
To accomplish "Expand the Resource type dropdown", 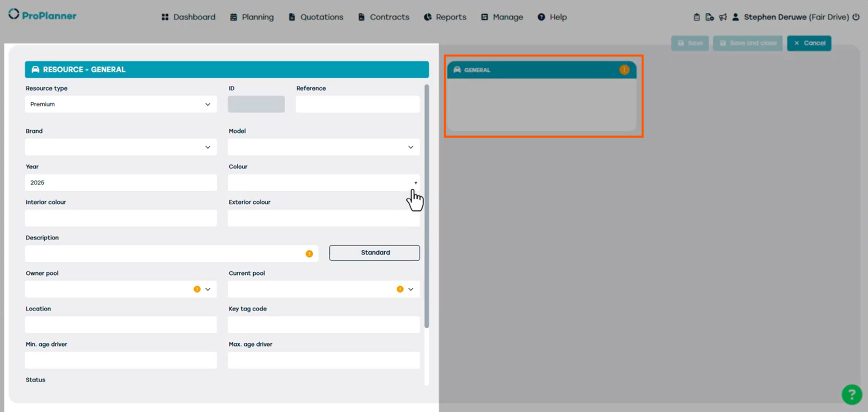I will [208, 104].
